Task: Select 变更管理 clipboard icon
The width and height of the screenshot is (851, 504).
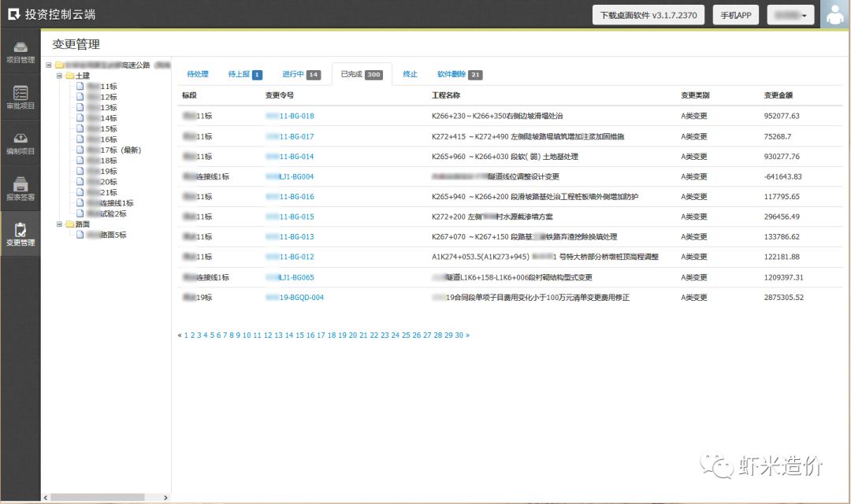Action: [x=20, y=230]
